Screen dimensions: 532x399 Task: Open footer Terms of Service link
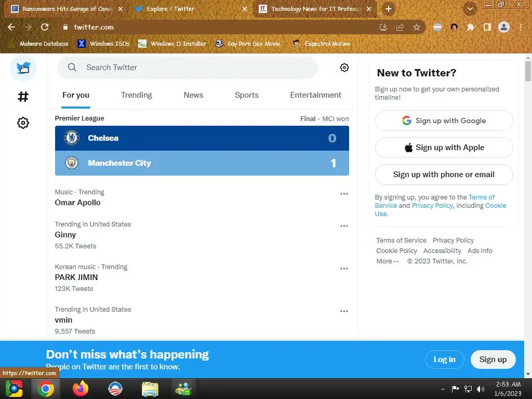(401, 240)
